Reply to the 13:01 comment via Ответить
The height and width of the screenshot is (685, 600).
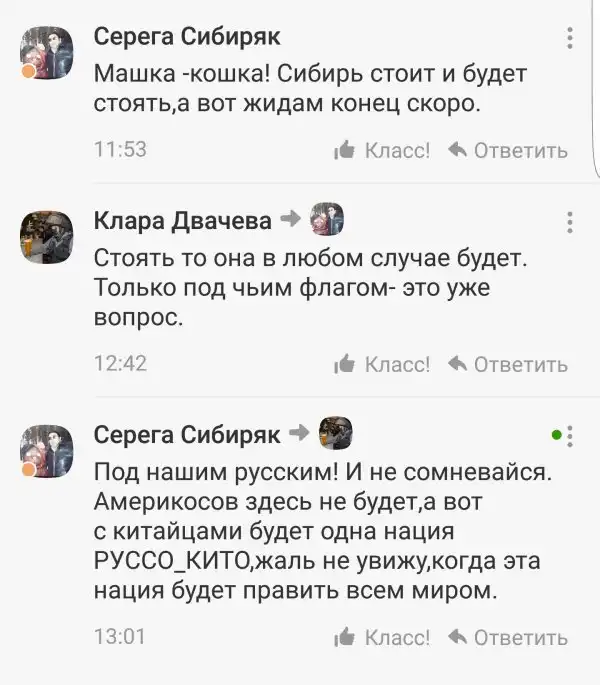508,637
